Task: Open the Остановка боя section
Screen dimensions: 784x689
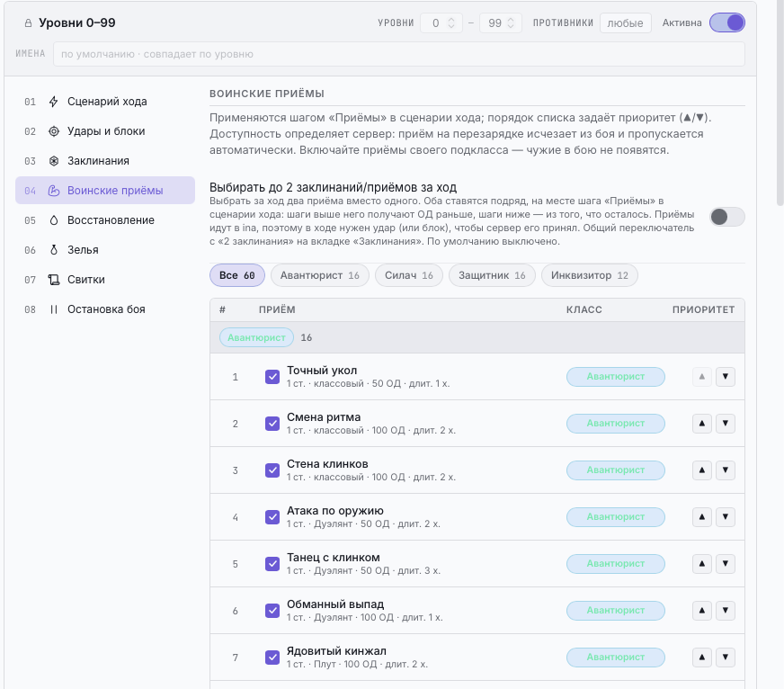Action: coord(105,309)
